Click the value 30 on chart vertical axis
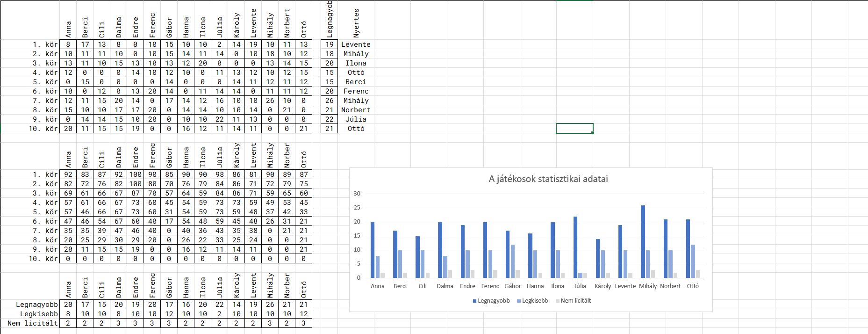This screenshot has height=334, width=868. coord(357,194)
